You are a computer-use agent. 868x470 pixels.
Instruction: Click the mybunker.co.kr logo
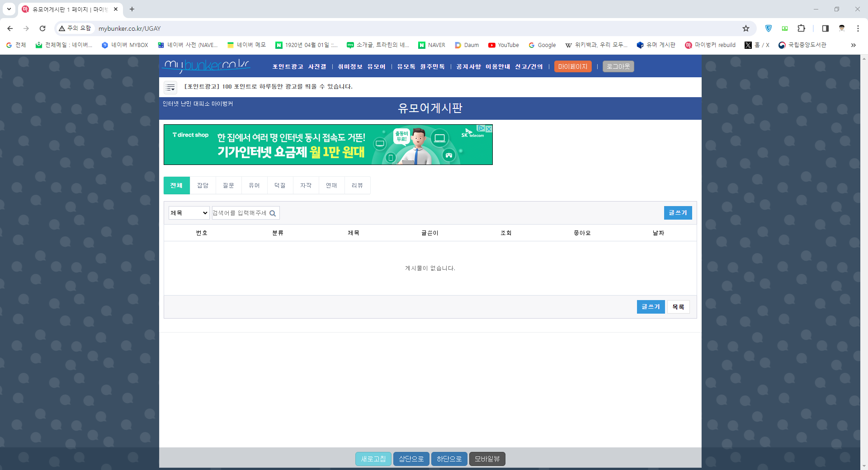(207, 66)
